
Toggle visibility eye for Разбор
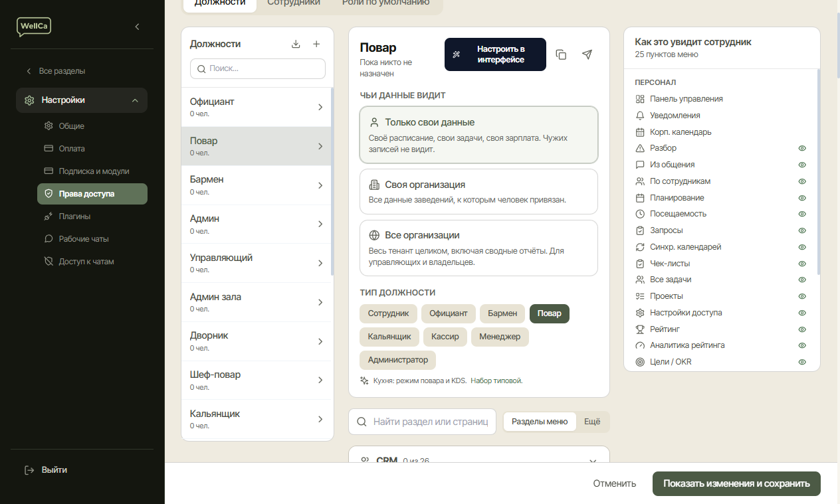[x=802, y=148]
